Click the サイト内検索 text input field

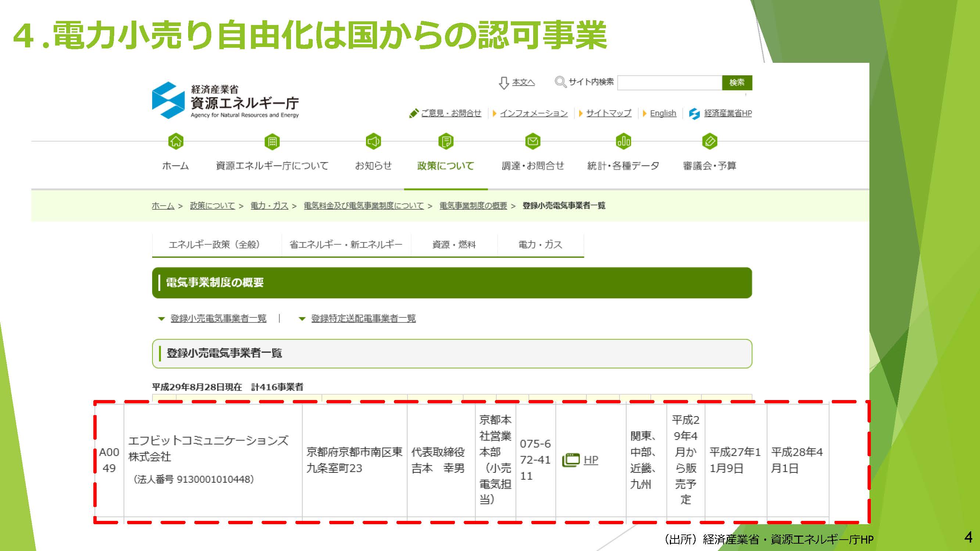coord(669,83)
